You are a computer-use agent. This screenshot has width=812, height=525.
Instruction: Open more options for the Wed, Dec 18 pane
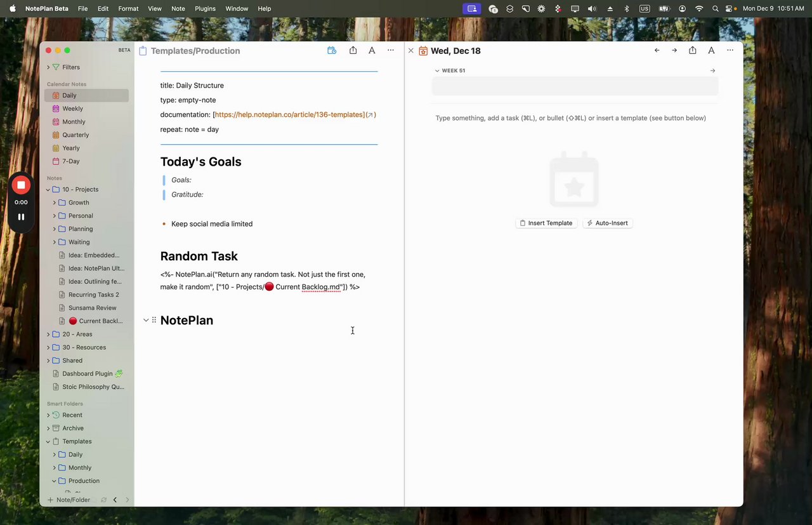[x=730, y=50]
